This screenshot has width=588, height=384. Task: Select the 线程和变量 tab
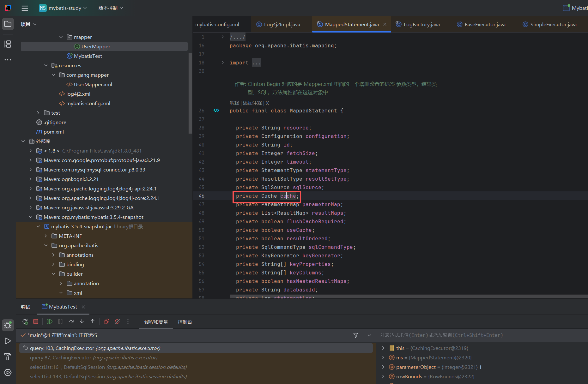tap(156, 322)
